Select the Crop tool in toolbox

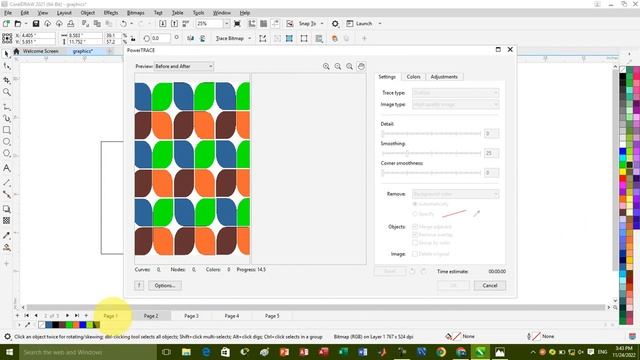point(7,80)
